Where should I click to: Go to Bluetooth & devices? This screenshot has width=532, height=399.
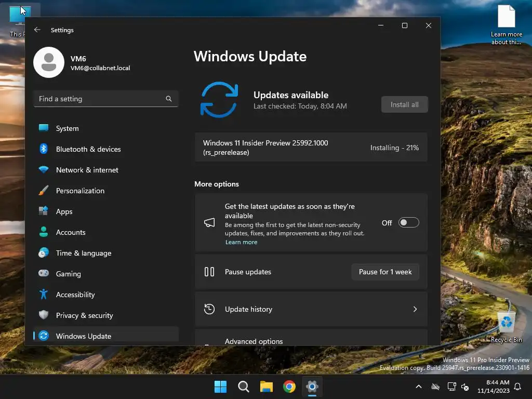point(106,149)
